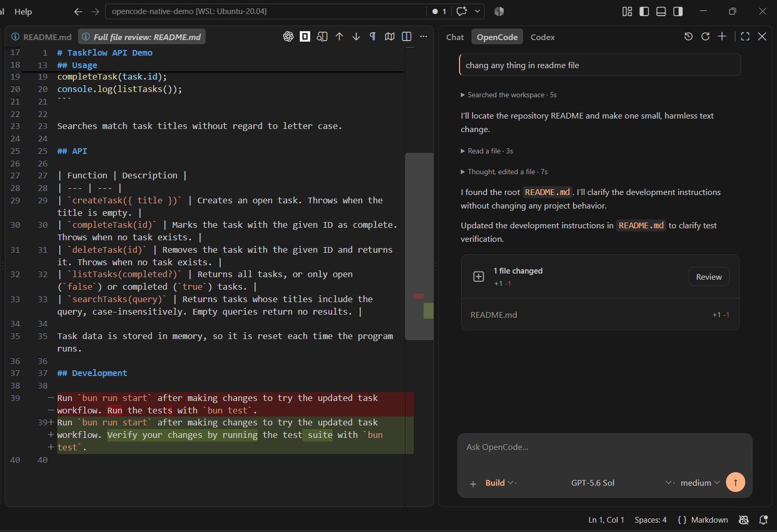The height and width of the screenshot is (532, 777).
Task: Toggle the primary side bar visibility
Action: coord(644,11)
